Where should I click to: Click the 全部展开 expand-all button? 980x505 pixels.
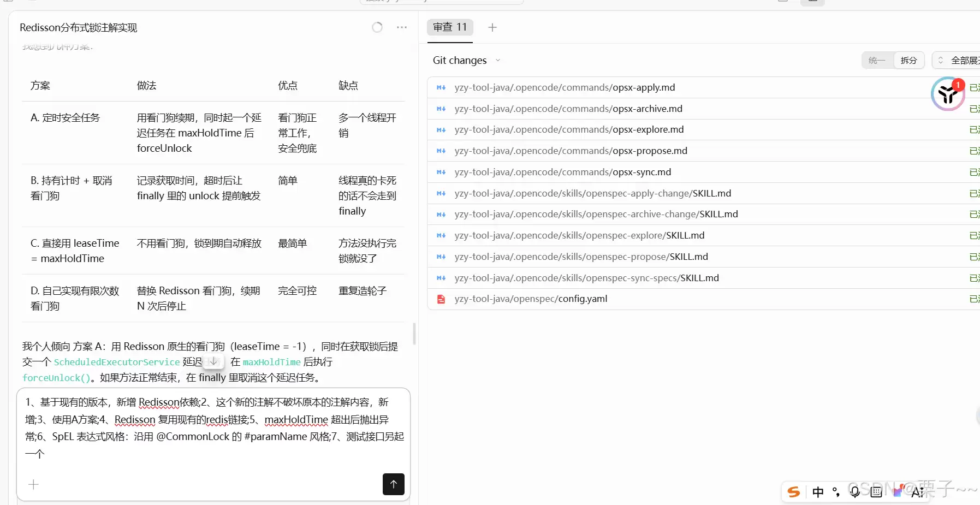click(x=957, y=60)
